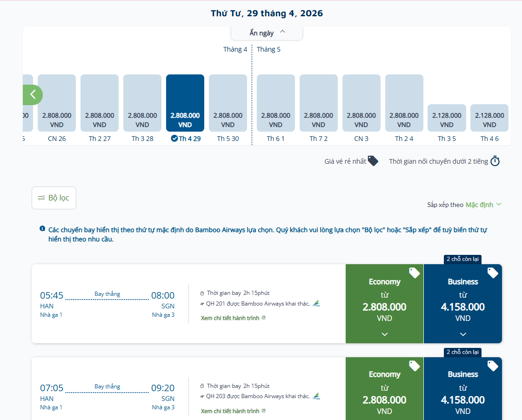Image resolution: width=522 pixels, height=420 pixels.
Task: Select date tab Th 3 5 at 2.128.000 VND
Action: click(447, 118)
